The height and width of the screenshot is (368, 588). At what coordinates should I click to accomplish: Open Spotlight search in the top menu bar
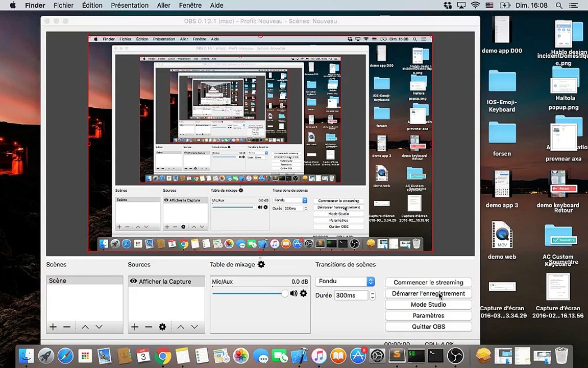[x=559, y=5]
